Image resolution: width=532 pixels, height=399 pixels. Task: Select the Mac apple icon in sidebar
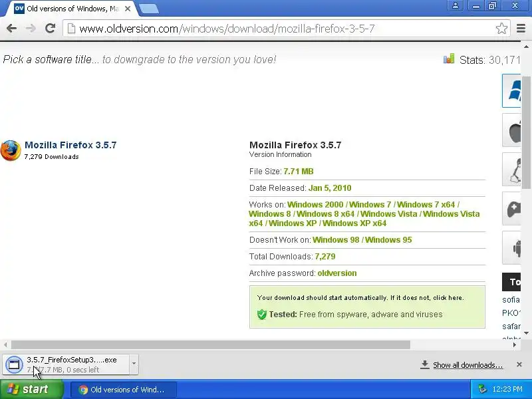click(x=511, y=130)
